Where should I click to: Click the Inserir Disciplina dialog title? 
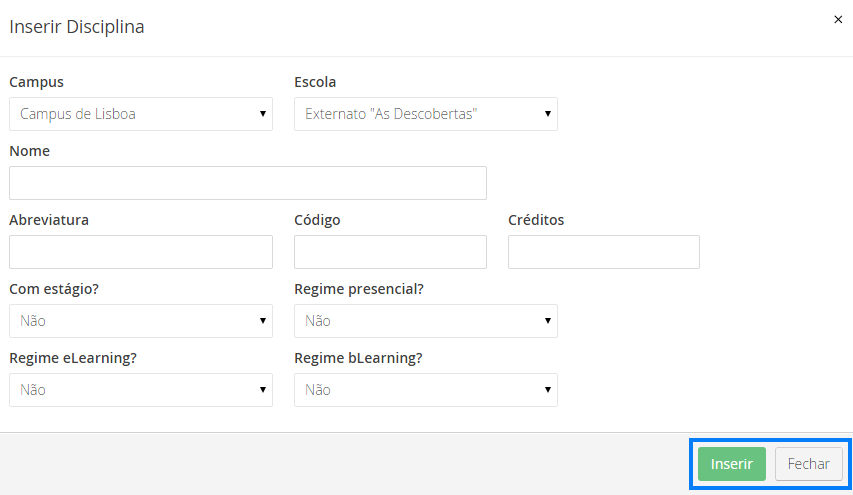(x=77, y=27)
